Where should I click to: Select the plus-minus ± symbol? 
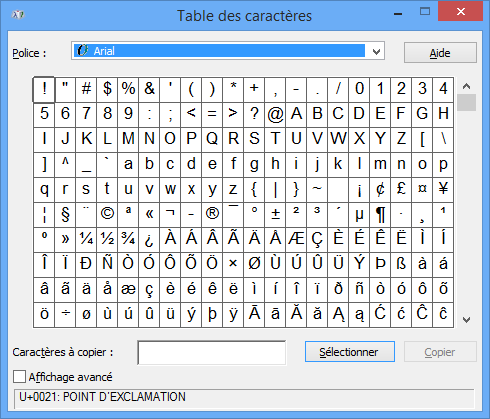coord(275,215)
